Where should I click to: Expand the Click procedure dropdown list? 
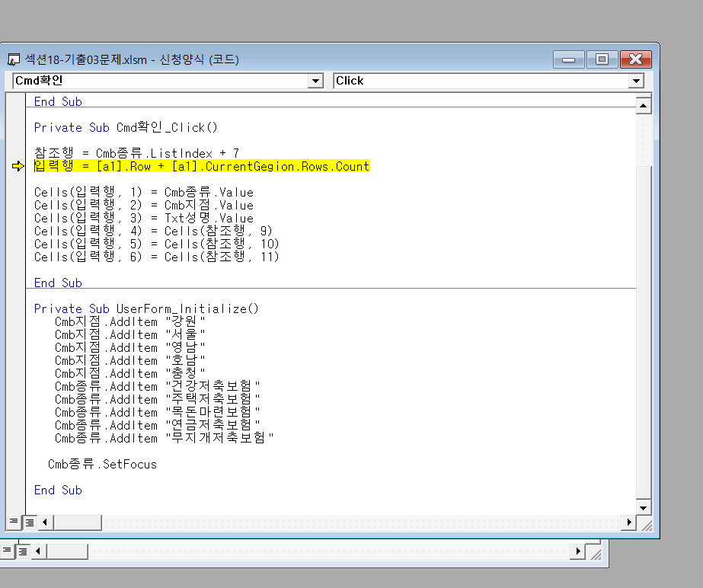636,81
